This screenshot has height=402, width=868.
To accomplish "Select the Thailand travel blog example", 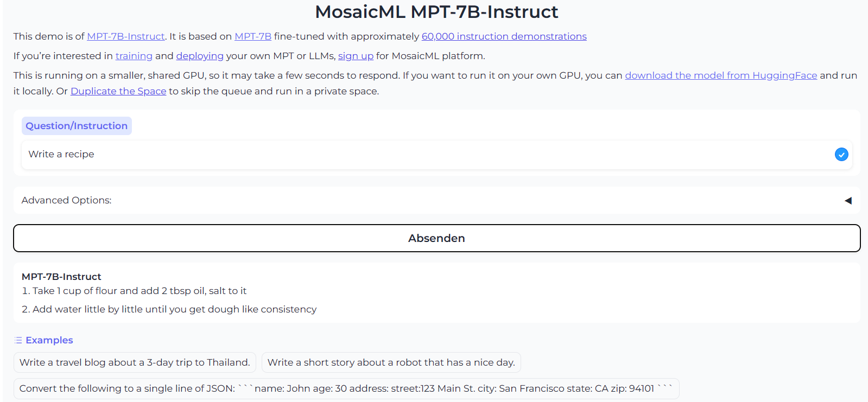I will click(135, 362).
